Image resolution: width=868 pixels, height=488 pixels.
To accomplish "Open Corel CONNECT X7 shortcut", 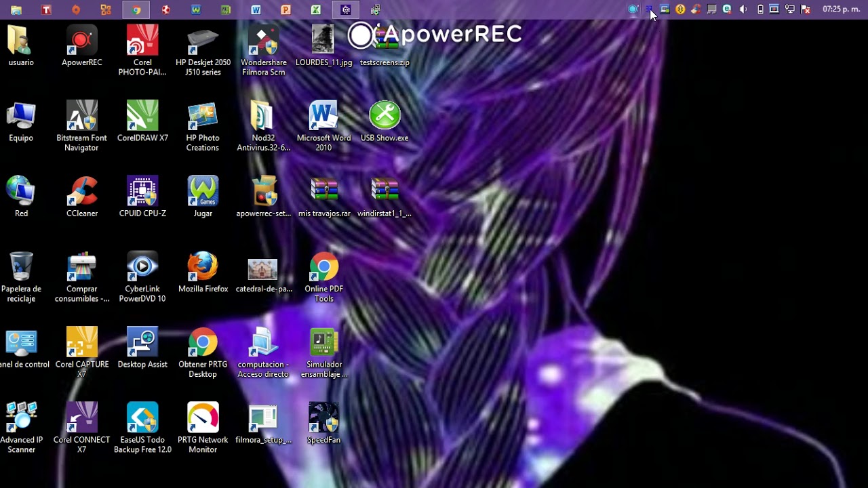I will tap(81, 428).
